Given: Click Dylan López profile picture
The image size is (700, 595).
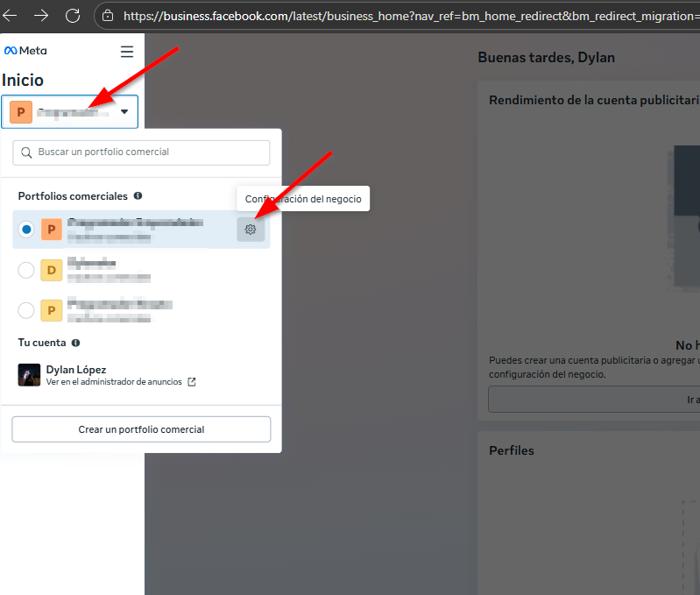Looking at the screenshot, I should (x=29, y=375).
